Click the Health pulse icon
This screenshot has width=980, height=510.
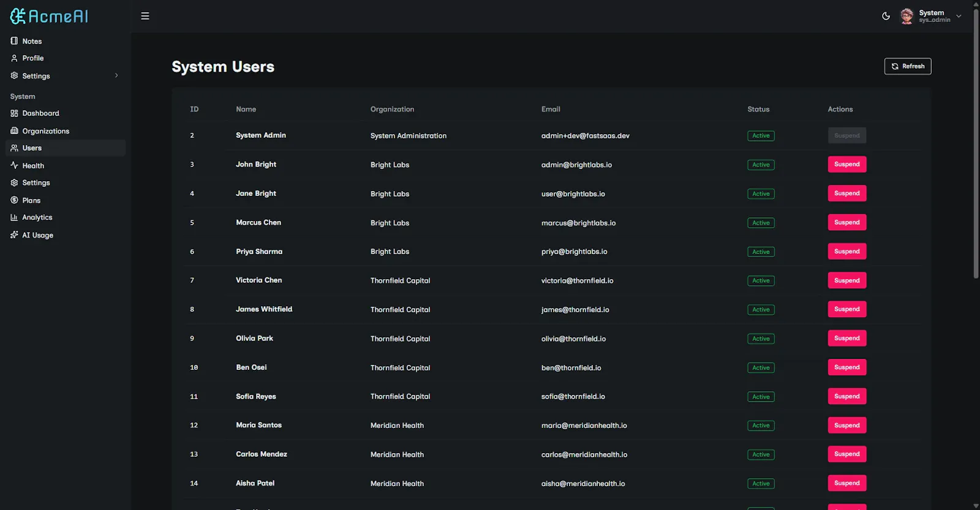click(14, 165)
